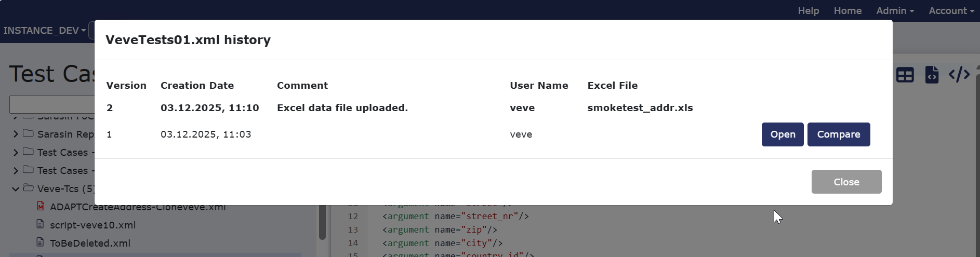The width and height of the screenshot is (980, 257).
Task: Navigate to Home
Action: pos(847,10)
